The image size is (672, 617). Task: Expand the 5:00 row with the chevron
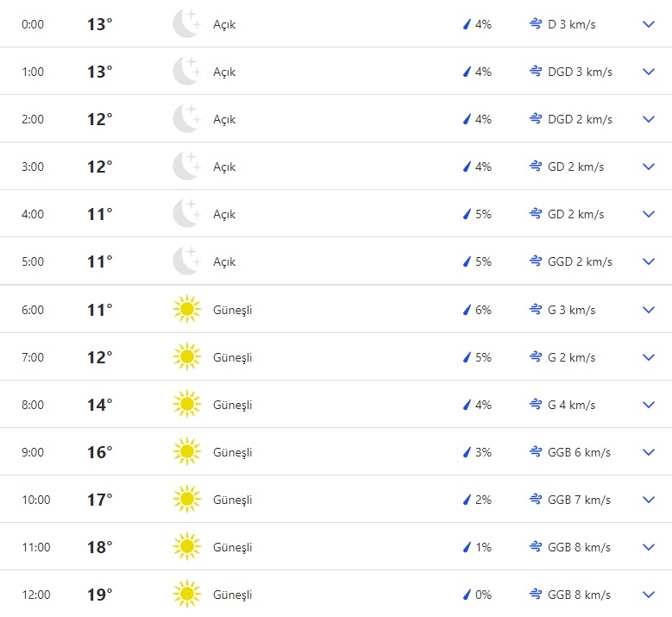point(649,261)
